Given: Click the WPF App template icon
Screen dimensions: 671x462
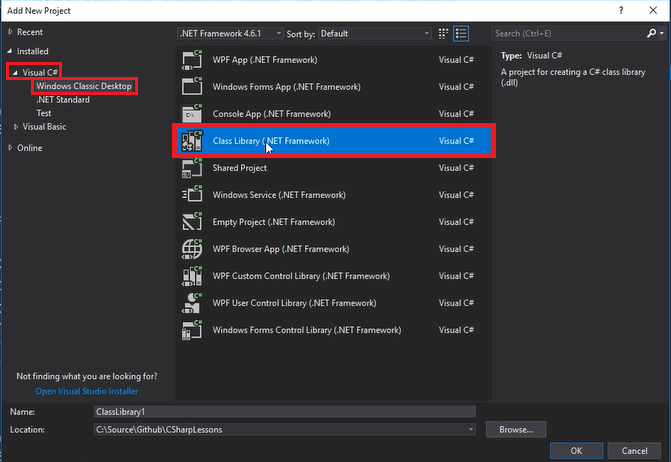Looking at the screenshot, I should (x=192, y=59).
